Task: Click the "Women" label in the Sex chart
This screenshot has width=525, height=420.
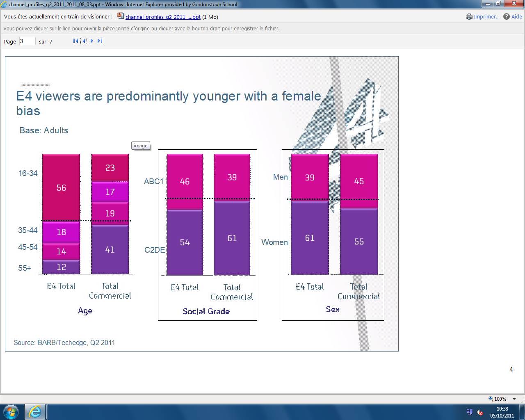Action: (x=274, y=242)
